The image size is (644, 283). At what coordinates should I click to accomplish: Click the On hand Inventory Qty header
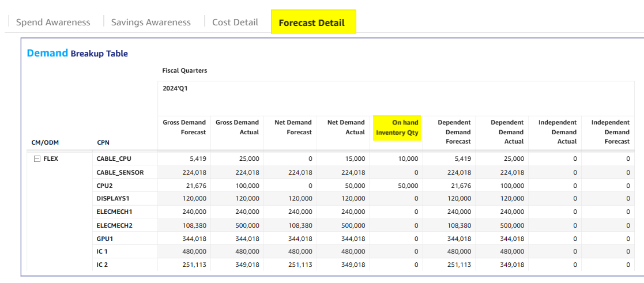point(397,127)
